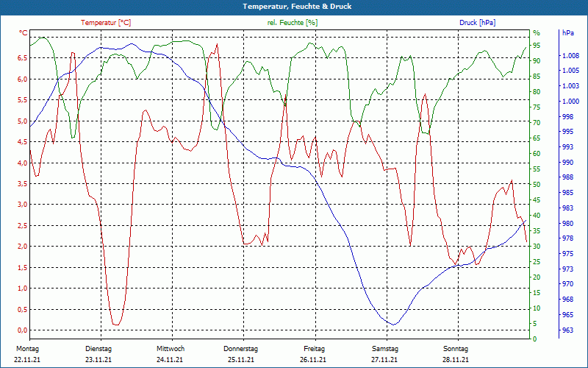The width and height of the screenshot is (588, 368).
Task: Click the humidity axis value '90'
Action: [x=537, y=61]
